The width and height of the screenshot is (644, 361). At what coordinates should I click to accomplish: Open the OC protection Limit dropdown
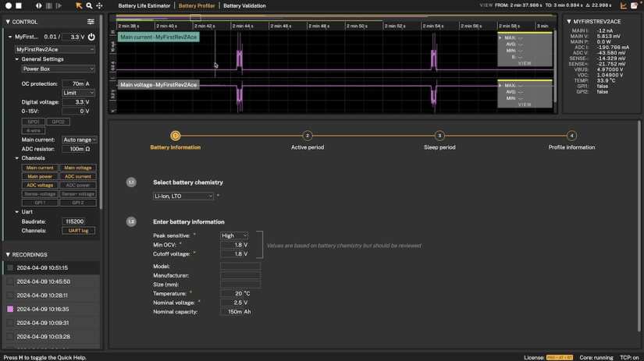(x=78, y=93)
